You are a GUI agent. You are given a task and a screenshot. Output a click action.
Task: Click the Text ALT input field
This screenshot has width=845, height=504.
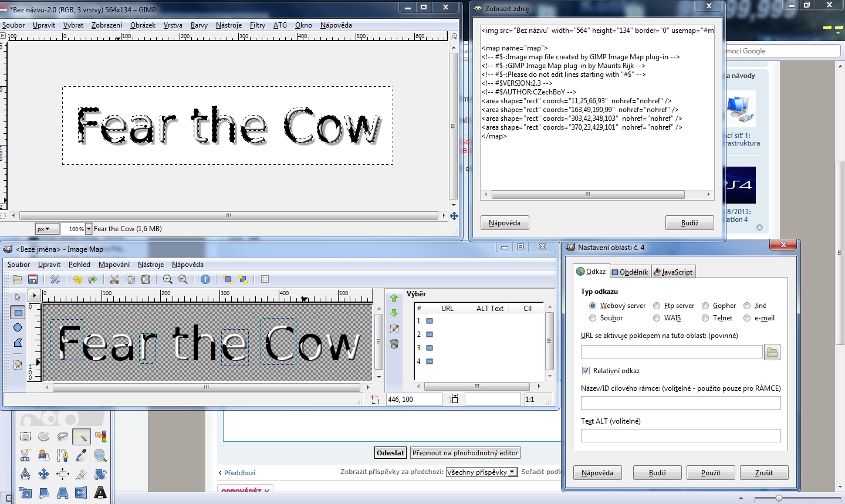point(681,435)
